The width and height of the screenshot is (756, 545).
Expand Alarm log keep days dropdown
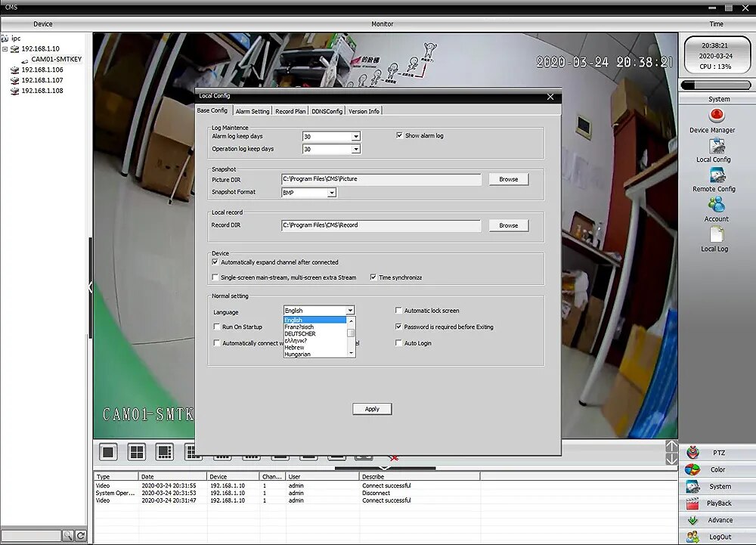356,137
